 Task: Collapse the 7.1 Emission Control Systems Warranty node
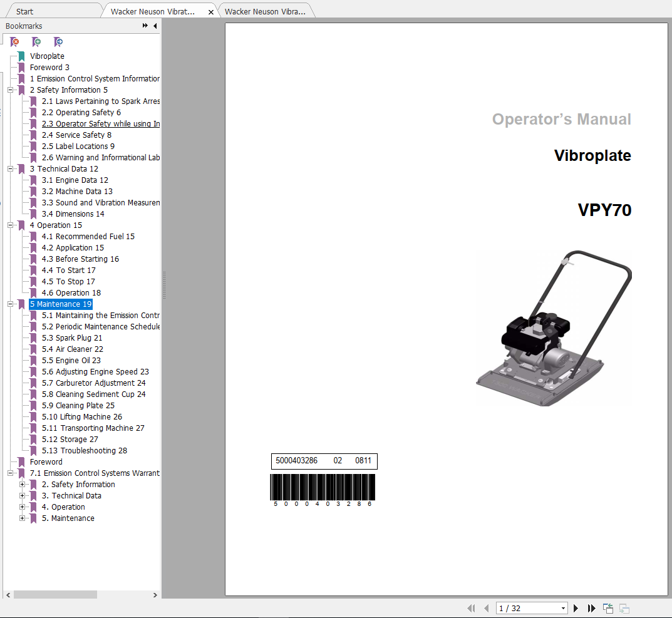coord(10,473)
